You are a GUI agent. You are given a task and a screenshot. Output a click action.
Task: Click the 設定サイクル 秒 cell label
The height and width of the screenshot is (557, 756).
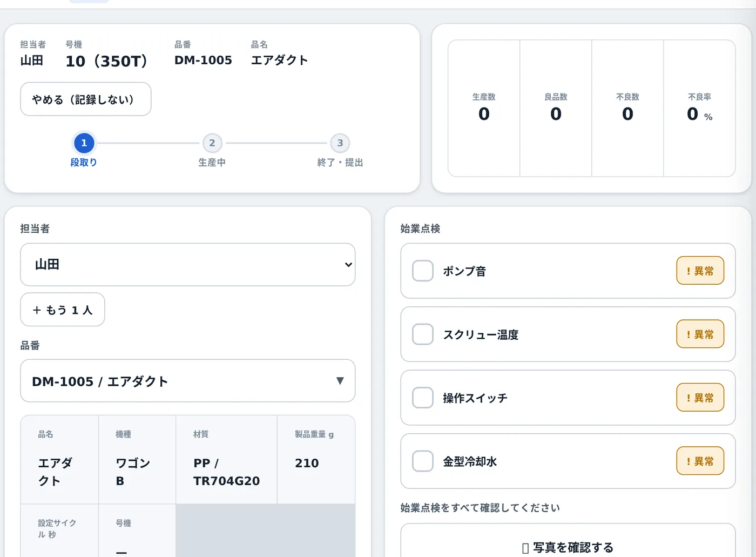tap(57, 528)
